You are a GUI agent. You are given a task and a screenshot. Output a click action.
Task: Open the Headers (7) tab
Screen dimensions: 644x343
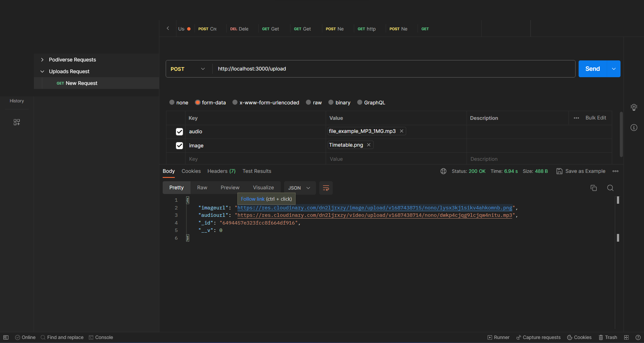[x=221, y=171]
